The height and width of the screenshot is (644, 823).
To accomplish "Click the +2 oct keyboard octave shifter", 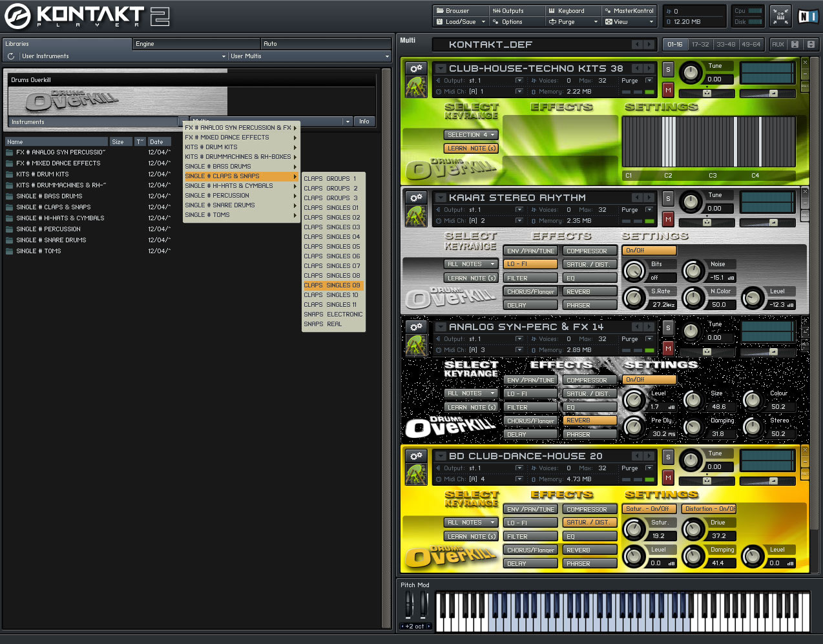I will click(416, 626).
